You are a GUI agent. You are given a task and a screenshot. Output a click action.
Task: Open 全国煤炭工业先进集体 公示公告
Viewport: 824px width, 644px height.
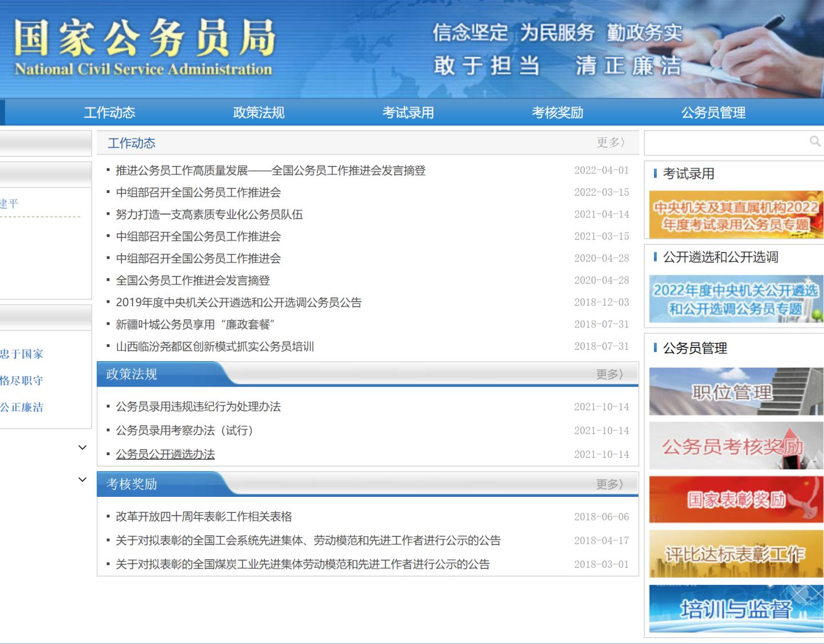(x=303, y=564)
